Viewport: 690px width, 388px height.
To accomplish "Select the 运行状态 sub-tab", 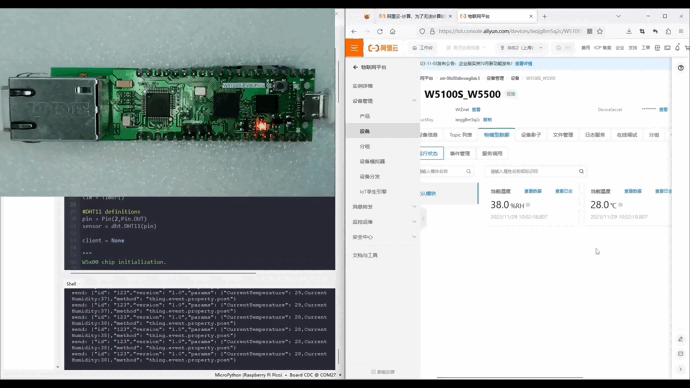I will pyautogui.click(x=430, y=154).
